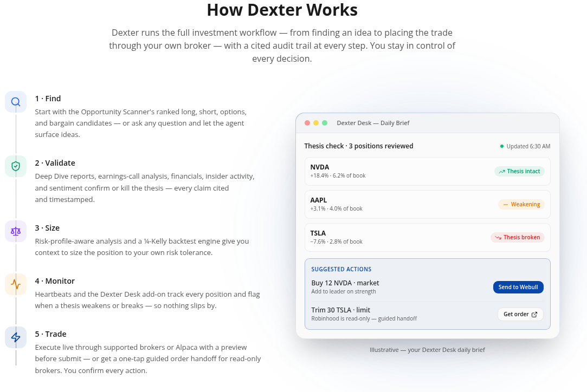Click the Size balance scale icon
The height and width of the screenshot is (392, 587).
[16, 231]
